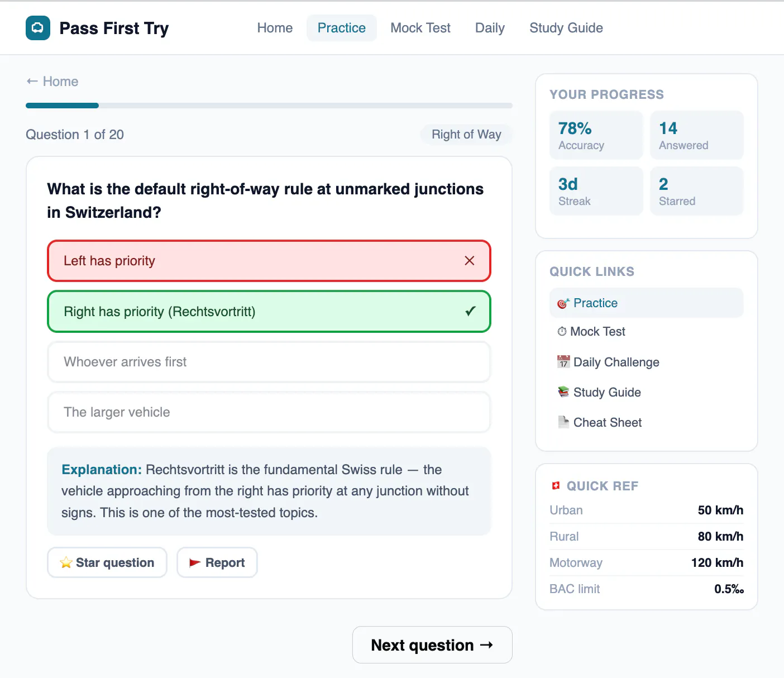Viewport: 784px width, 678px height.
Task: Click the calendar icon beside Daily Challenge
Action: pyautogui.click(x=563, y=362)
